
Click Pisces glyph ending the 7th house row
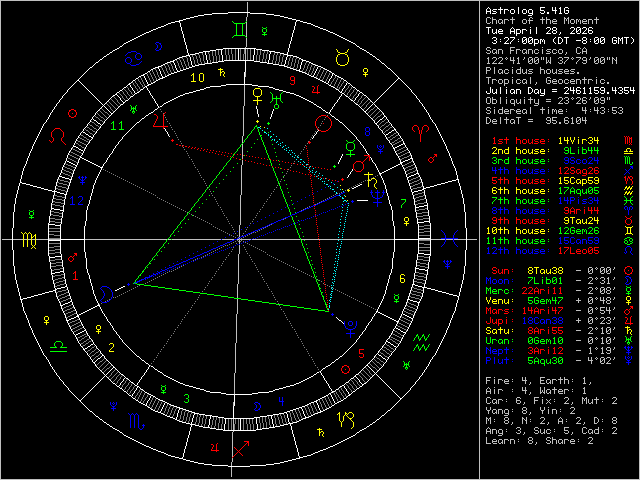coord(629,201)
